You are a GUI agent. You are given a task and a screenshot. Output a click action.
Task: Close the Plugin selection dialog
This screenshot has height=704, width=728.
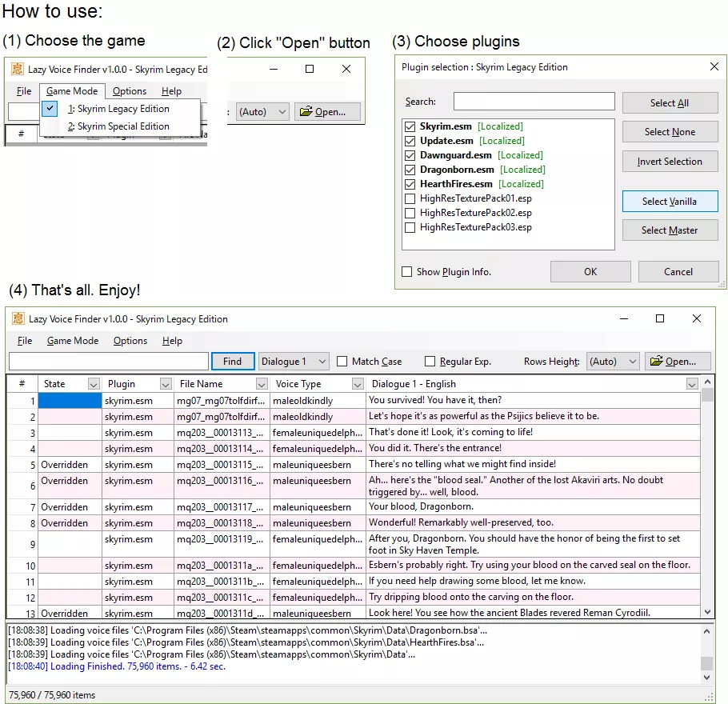(x=714, y=67)
